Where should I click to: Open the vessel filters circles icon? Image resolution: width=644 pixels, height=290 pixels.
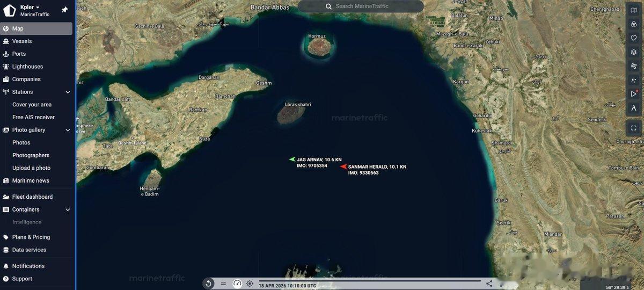634,24
